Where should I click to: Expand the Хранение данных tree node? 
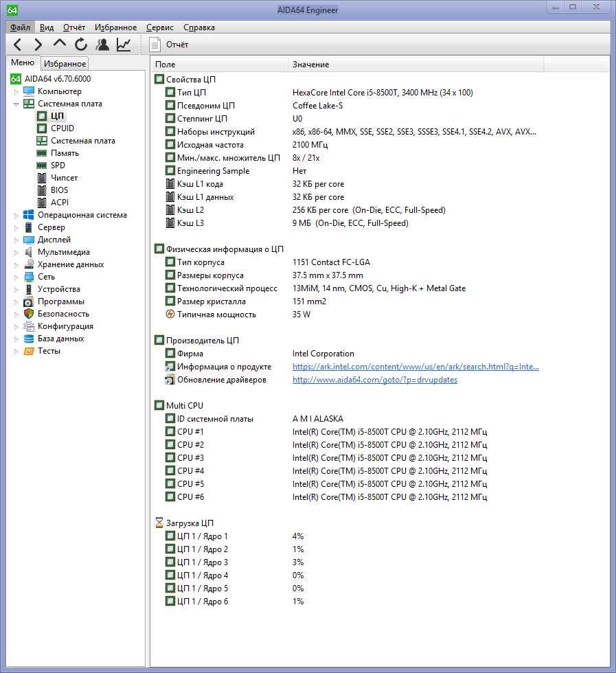tap(16, 264)
